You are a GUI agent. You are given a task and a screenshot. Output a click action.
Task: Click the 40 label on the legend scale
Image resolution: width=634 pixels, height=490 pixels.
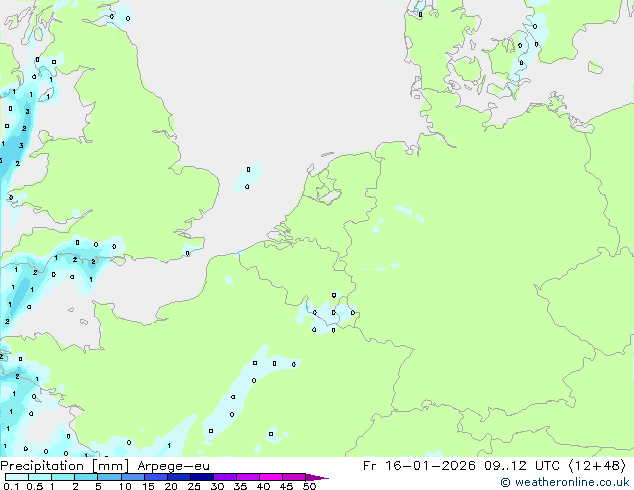[263, 486]
